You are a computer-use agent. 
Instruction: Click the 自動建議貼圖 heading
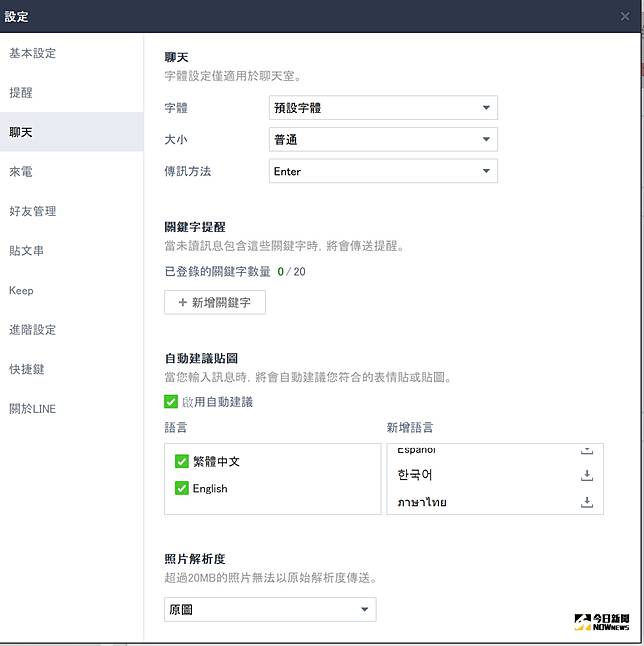201,358
